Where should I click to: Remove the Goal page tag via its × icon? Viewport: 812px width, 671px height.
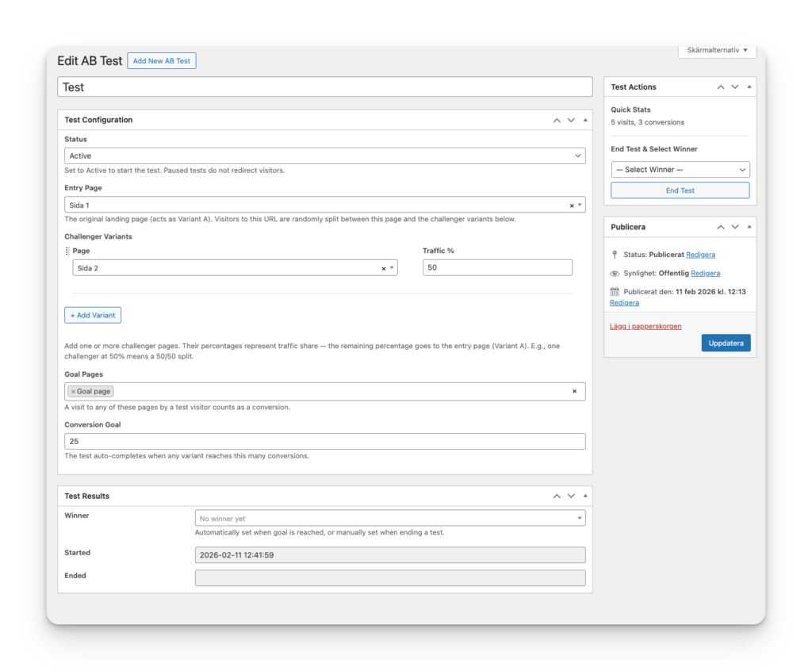75,390
